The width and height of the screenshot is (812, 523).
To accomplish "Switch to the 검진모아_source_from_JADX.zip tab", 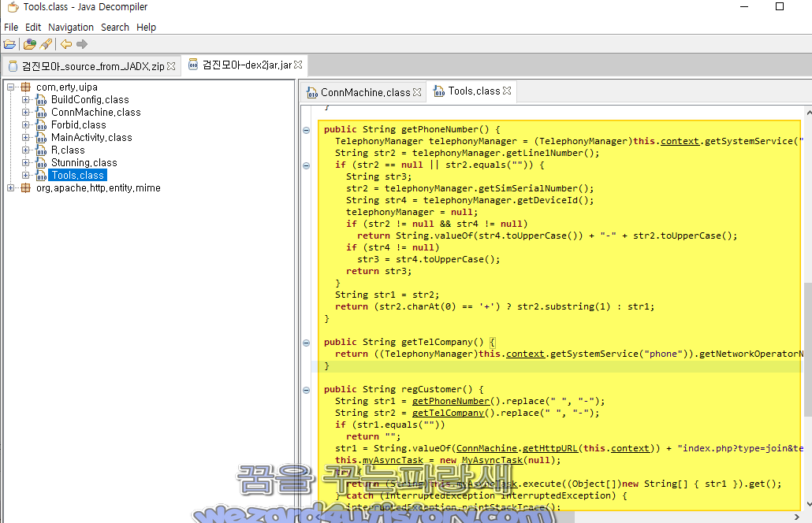I will pyautogui.click(x=92, y=66).
